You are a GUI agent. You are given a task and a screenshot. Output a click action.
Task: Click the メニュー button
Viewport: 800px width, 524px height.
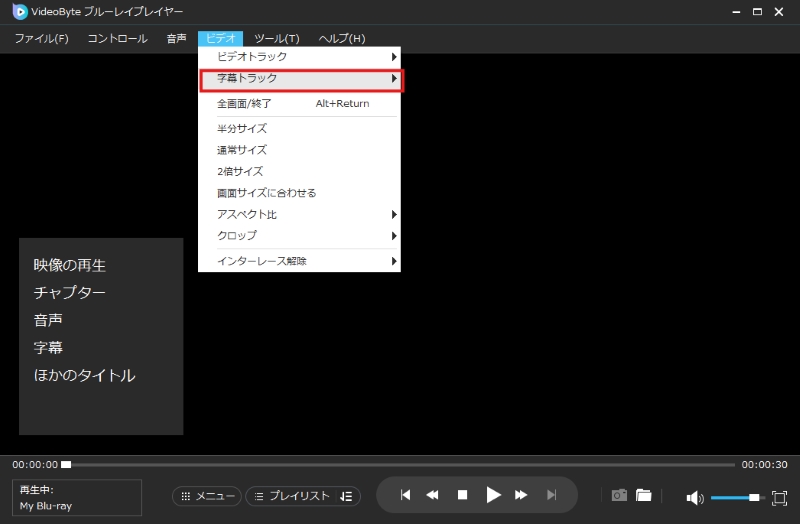pos(207,496)
